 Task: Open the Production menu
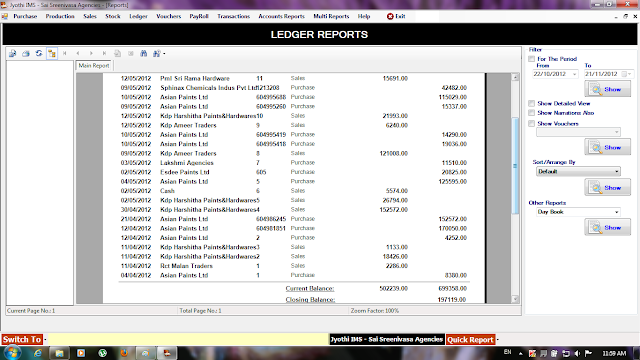click(x=60, y=16)
